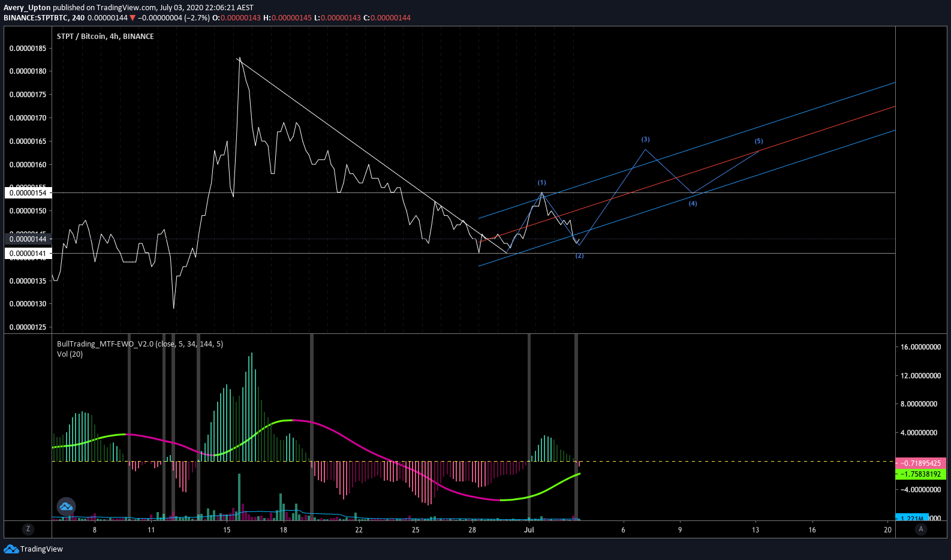This screenshot has width=951, height=560.
Task: Click the round cloud logo icon in the indicator pane
Action: (66, 507)
